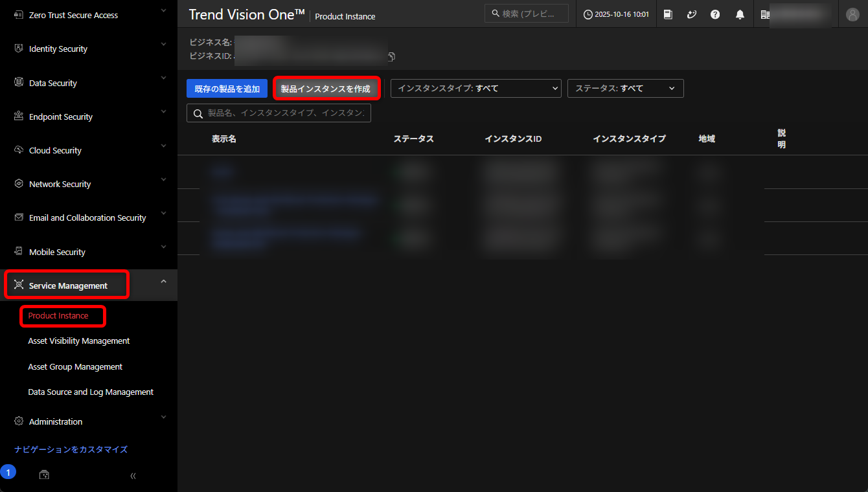Screen dimensions: 868x492
Task: Click the インスタンスタイプ column header
Action: 629,139
